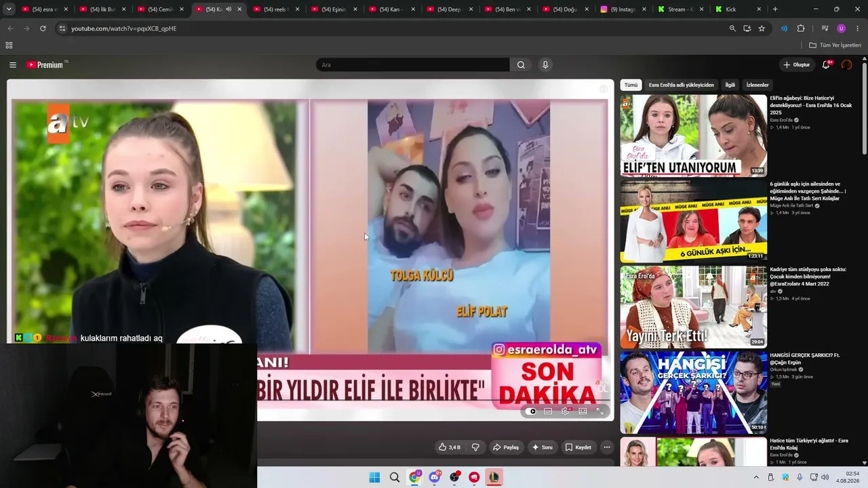Select the İlgili filter chip

[730, 85]
